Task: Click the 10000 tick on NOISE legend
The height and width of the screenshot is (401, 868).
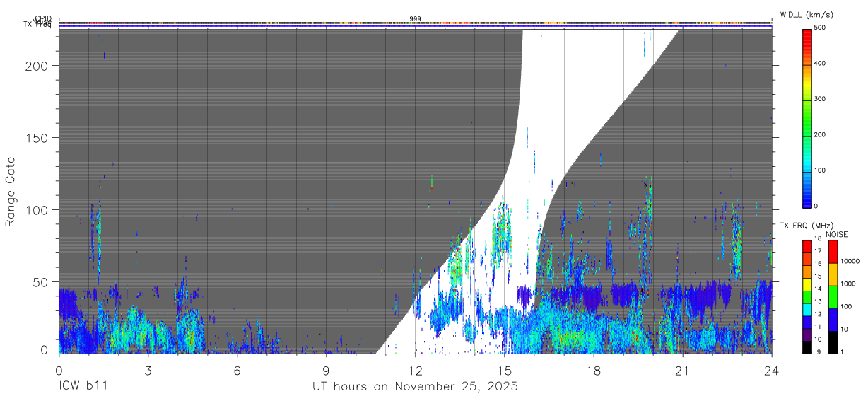Action: click(850, 261)
